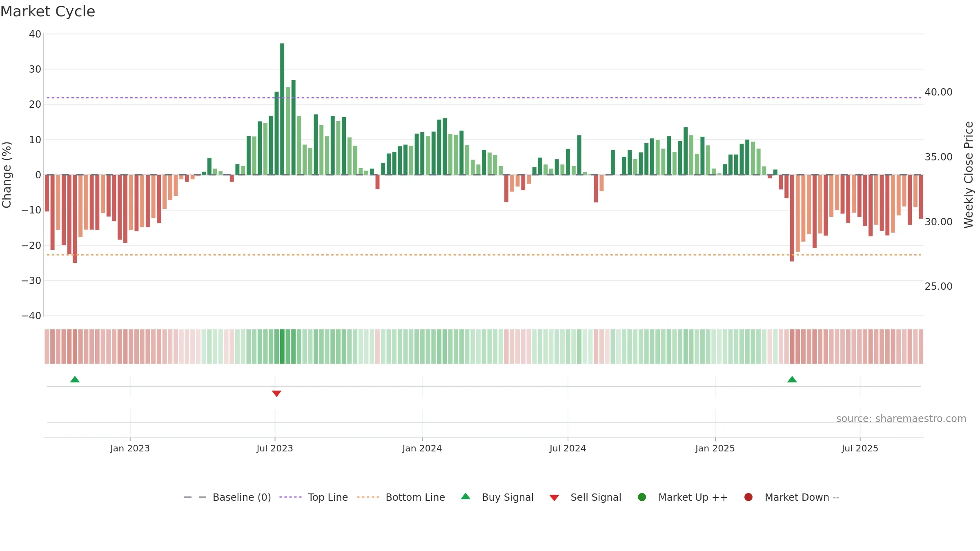Image resolution: width=980 pixels, height=551 pixels.
Task: Click the 35.00 price axis value
Action: coord(939,157)
